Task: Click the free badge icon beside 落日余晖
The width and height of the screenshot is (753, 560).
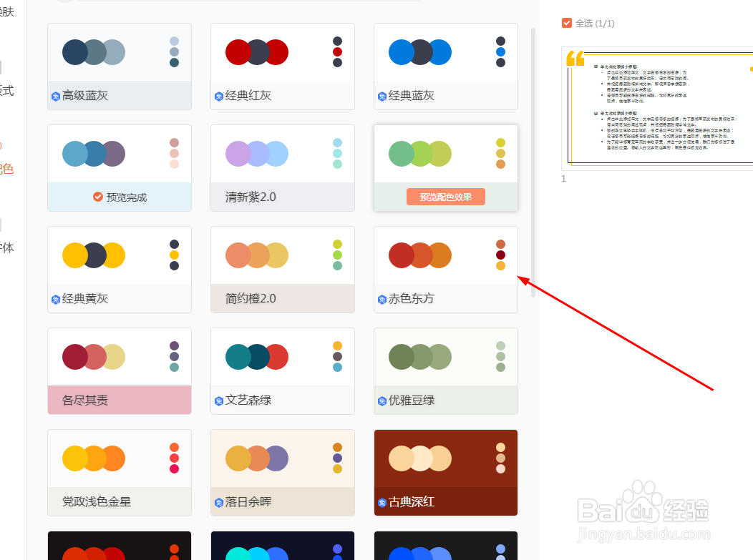Action: pos(219,502)
